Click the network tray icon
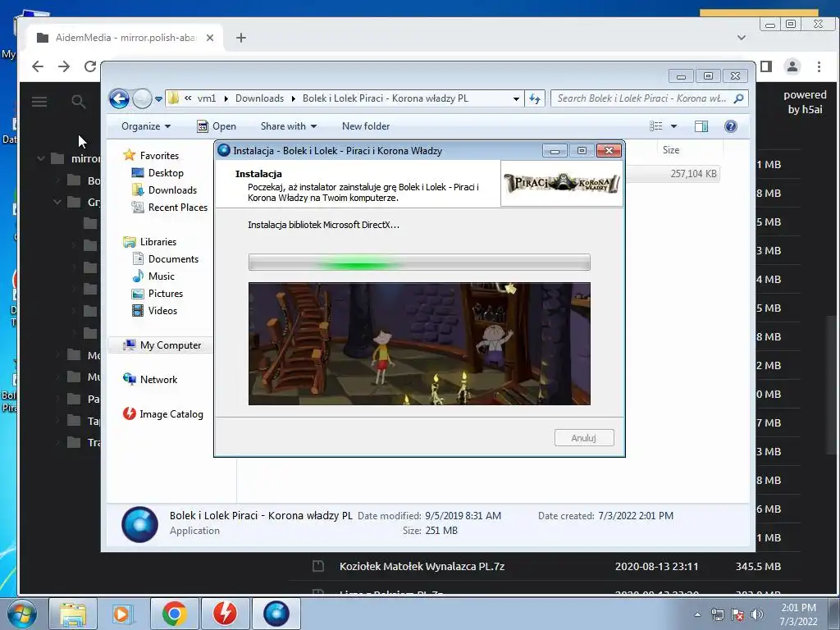The height and width of the screenshot is (630, 840). [x=717, y=614]
